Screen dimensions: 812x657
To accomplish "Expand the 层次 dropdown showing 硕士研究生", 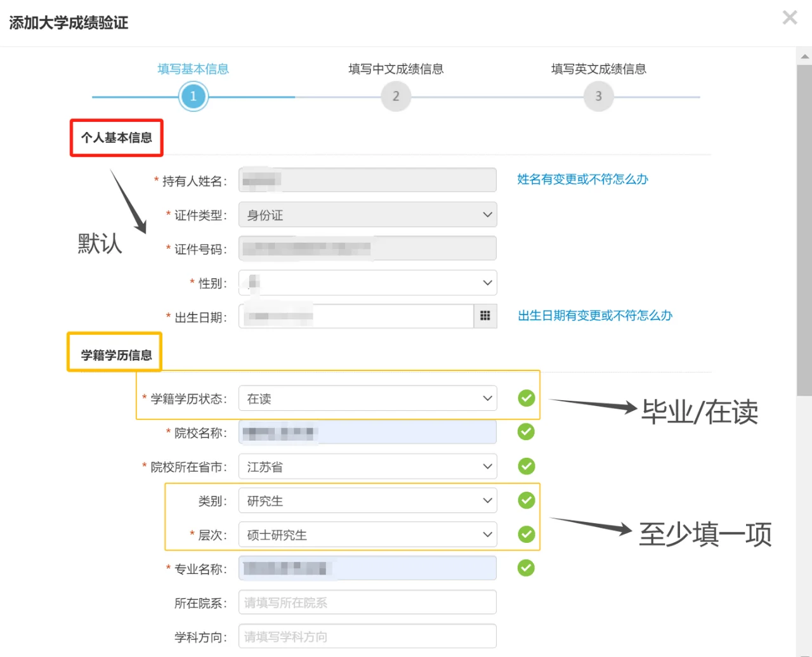I will (x=368, y=535).
